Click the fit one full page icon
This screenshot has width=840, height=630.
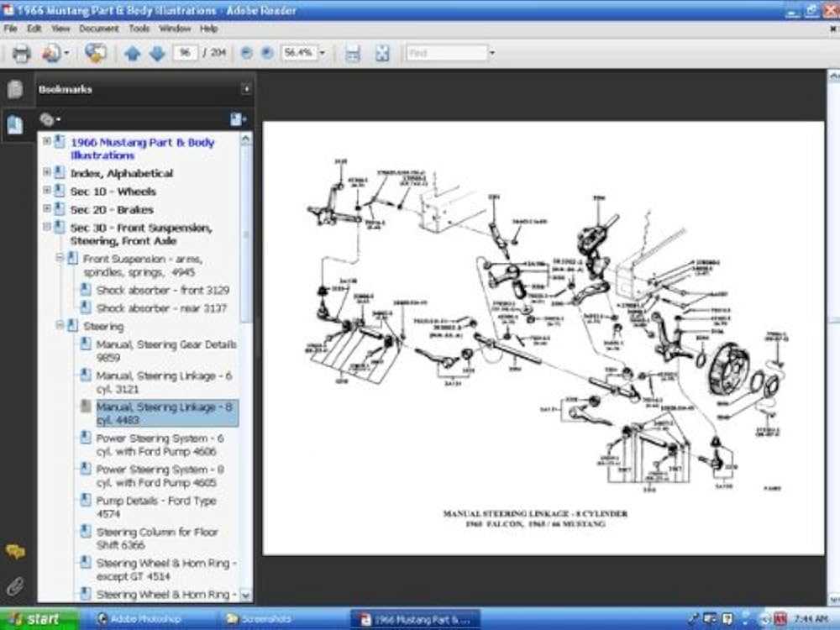(382, 53)
